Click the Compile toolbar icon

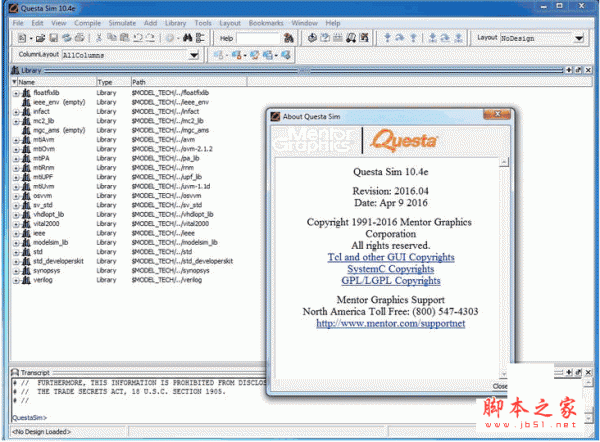point(312,38)
